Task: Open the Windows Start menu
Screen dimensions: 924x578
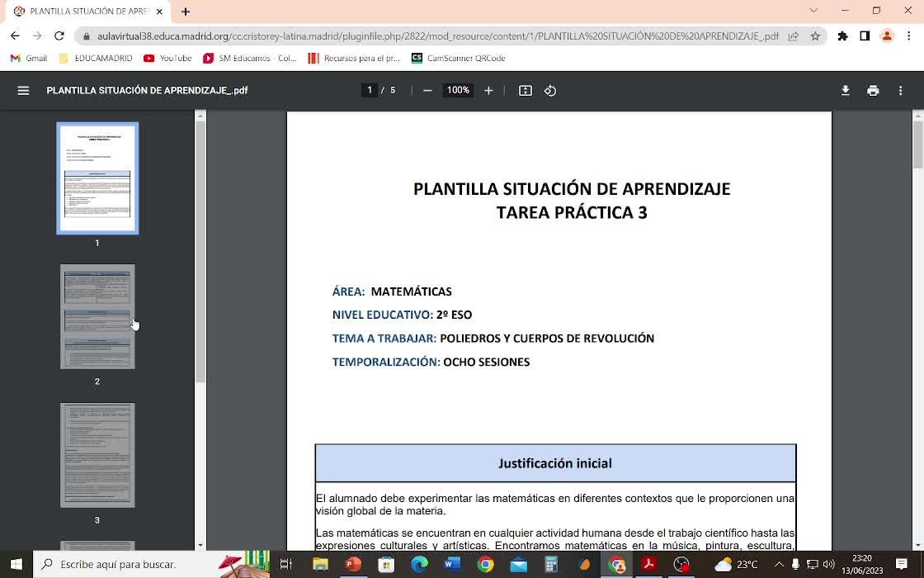Action: [x=16, y=565]
